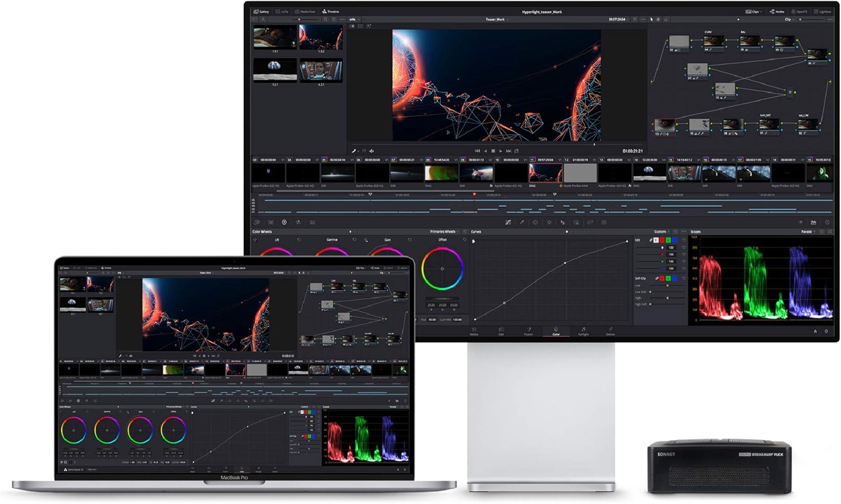
Task: Click the Gallery button on the monitor
Action: pos(261,11)
